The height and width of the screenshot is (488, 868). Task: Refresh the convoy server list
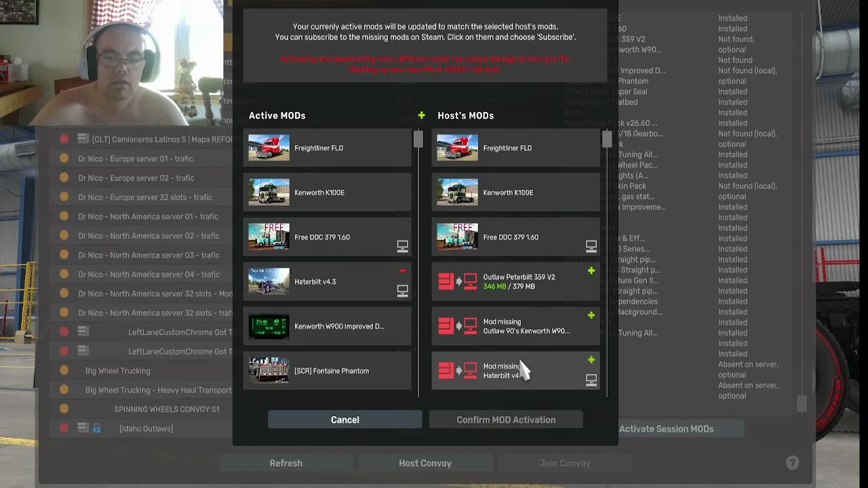(x=286, y=463)
